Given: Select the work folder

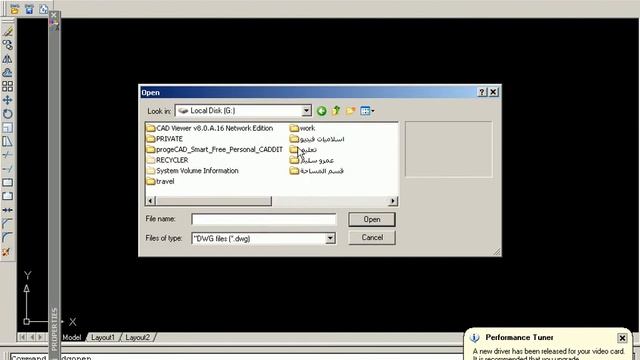Looking at the screenshot, I should [x=302, y=128].
